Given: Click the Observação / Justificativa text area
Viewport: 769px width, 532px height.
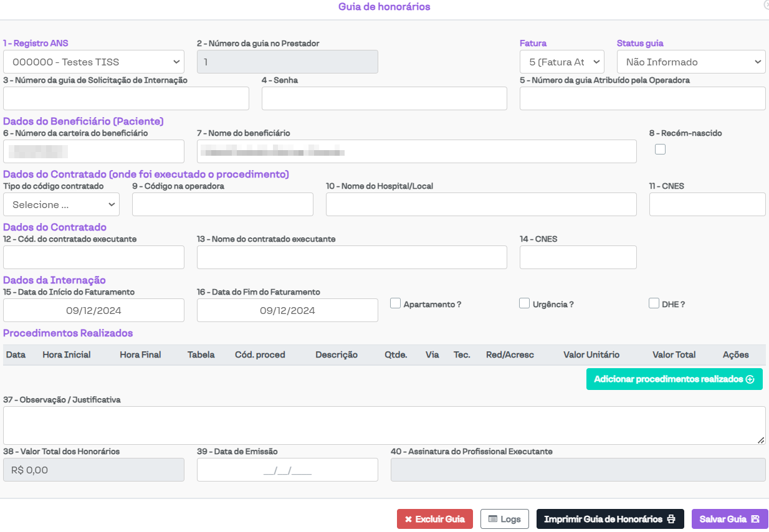Looking at the screenshot, I should [384, 425].
